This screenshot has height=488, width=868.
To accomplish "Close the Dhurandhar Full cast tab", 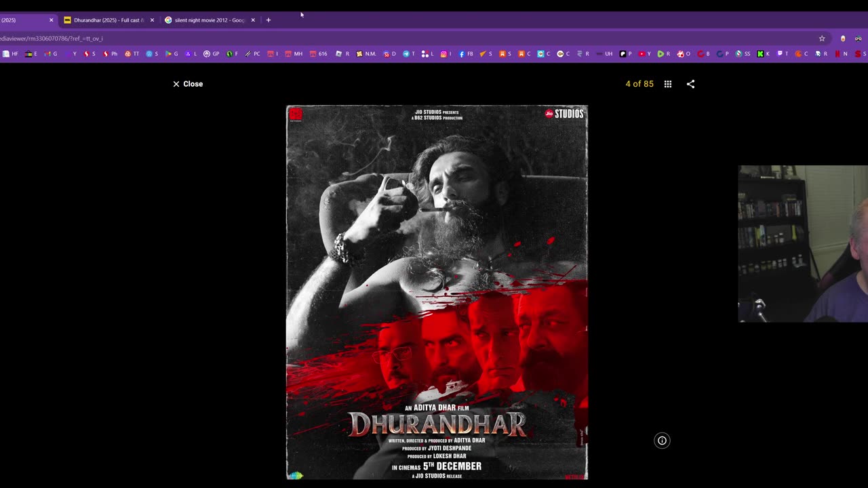I will (152, 20).
